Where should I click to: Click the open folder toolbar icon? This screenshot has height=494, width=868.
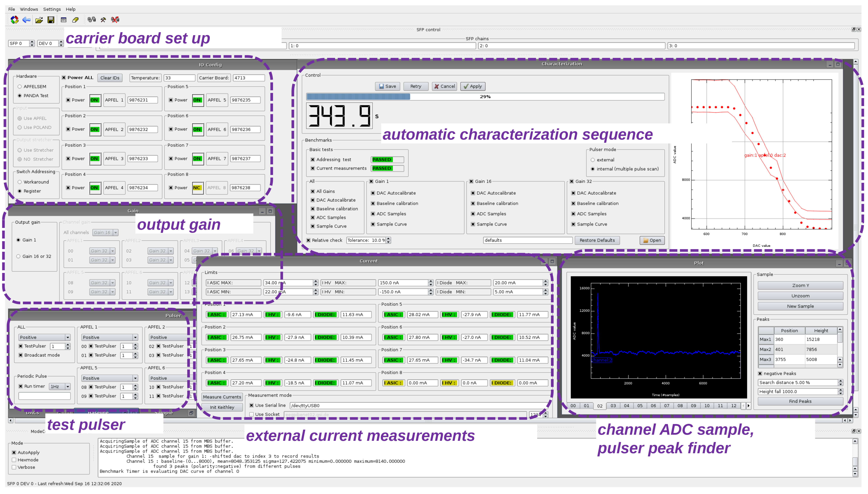click(39, 20)
